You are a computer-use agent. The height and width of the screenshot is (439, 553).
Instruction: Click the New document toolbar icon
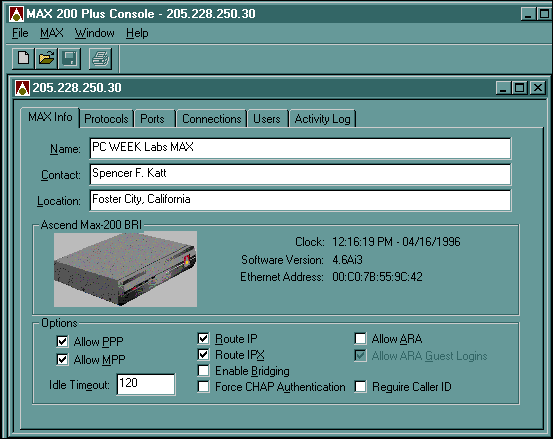(x=23, y=59)
